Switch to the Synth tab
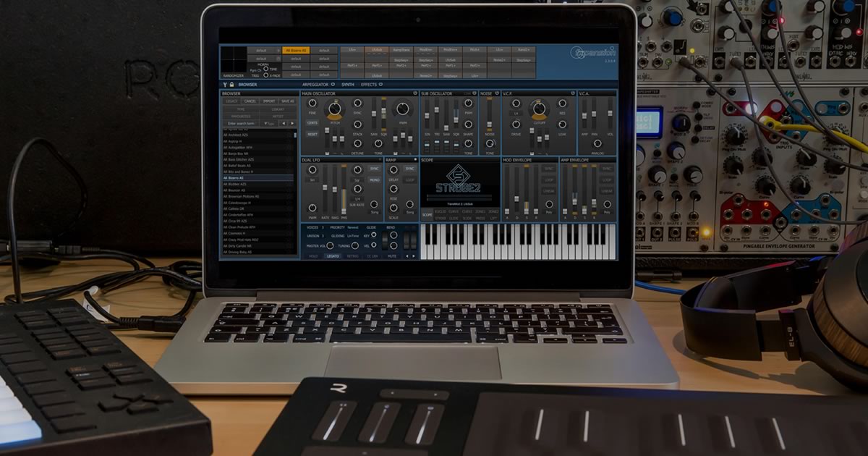Screen dimensions: 868x456 [x=348, y=85]
